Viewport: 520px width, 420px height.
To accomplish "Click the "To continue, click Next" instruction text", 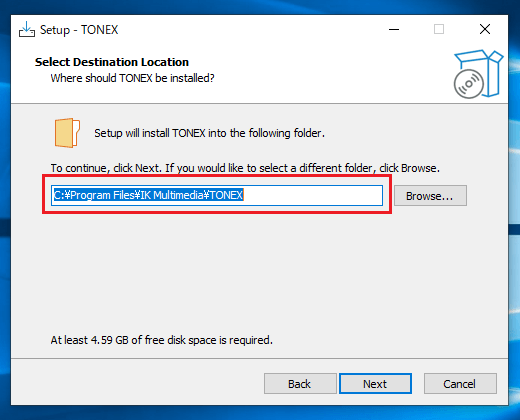I will pyautogui.click(x=245, y=168).
